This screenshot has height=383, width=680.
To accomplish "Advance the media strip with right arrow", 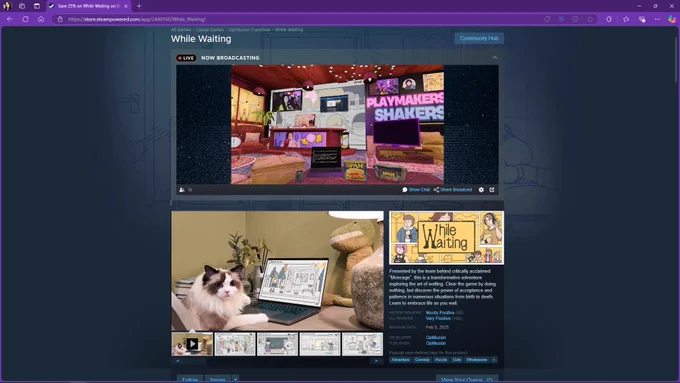I will pyautogui.click(x=376, y=361).
